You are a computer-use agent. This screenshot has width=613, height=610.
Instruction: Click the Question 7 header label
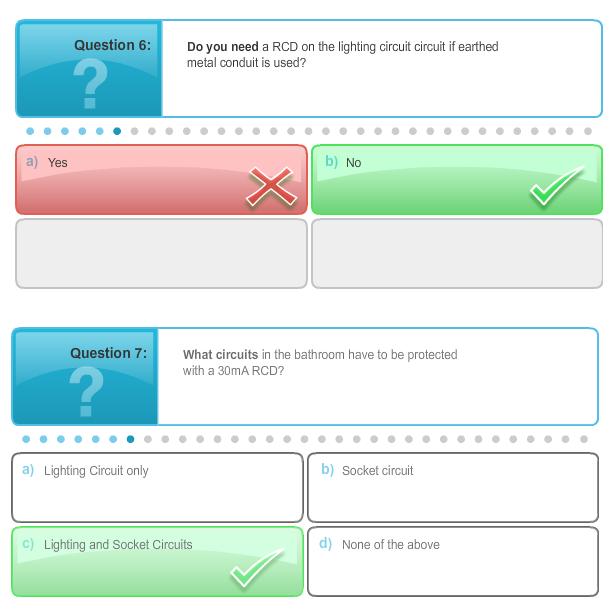108,353
